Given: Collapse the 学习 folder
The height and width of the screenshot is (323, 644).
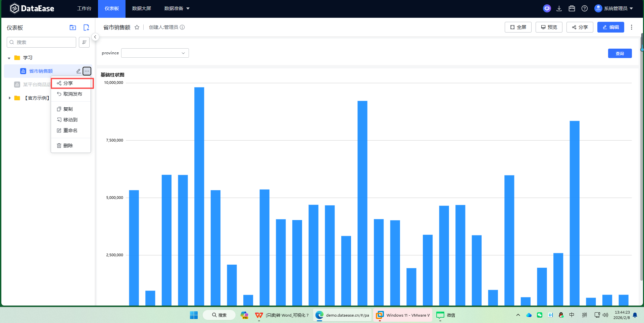Looking at the screenshot, I should (9, 58).
